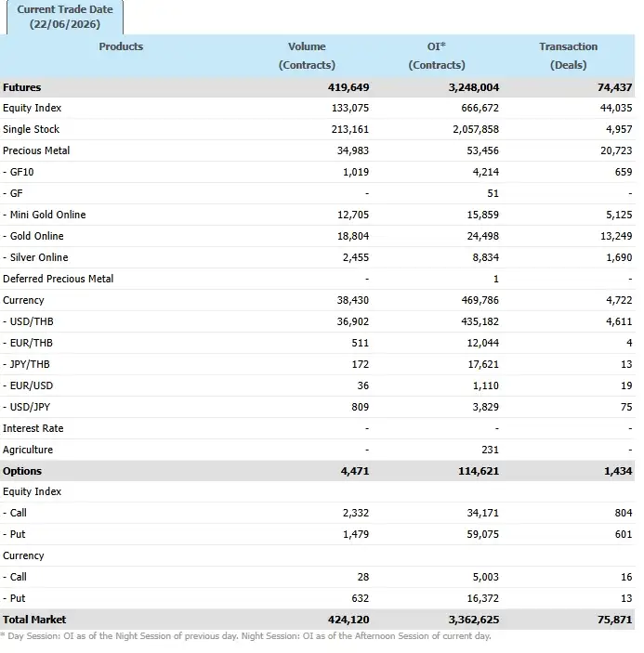Click Agriculture OI value 231
The width and height of the screenshot is (644, 653).
tap(490, 451)
